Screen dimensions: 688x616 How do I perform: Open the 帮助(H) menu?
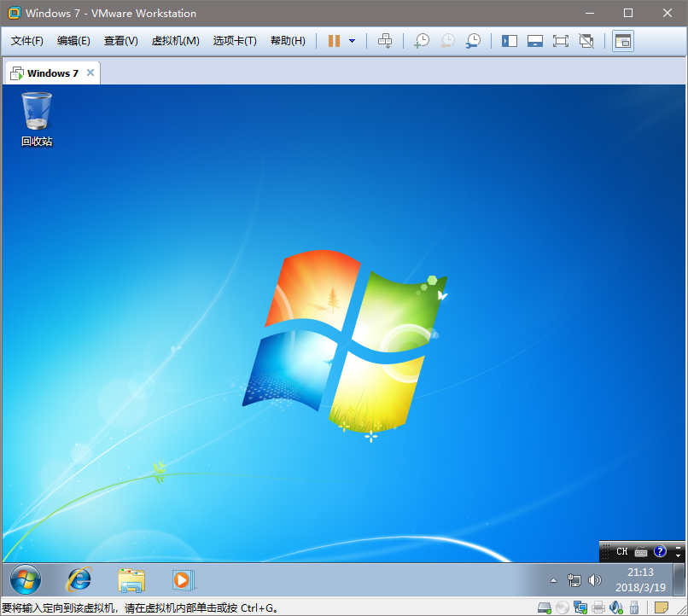pyautogui.click(x=288, y=41)
